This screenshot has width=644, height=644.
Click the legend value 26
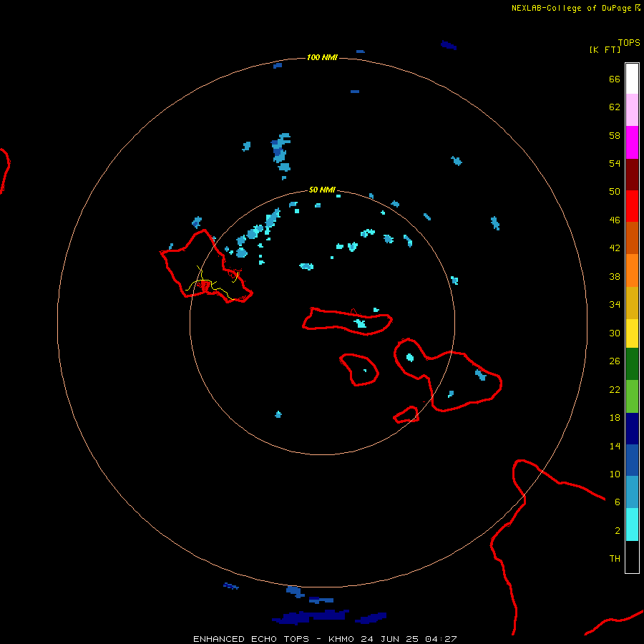(615, 361)
